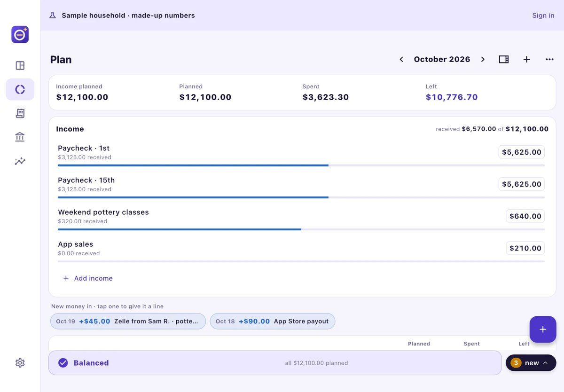Click the Balanced checkmark icon
Image resolution: width=564 pixels, height=392 pixels.
[x=63, y=363]
